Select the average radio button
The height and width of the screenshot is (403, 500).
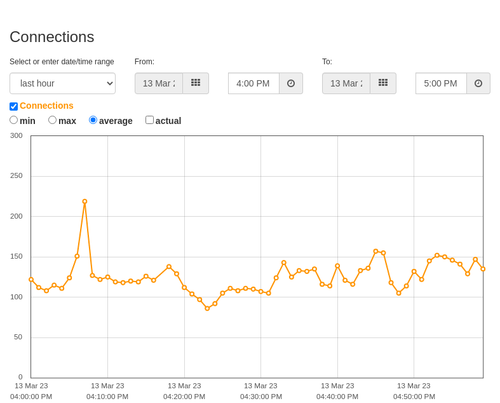click(x=93, y=120)
